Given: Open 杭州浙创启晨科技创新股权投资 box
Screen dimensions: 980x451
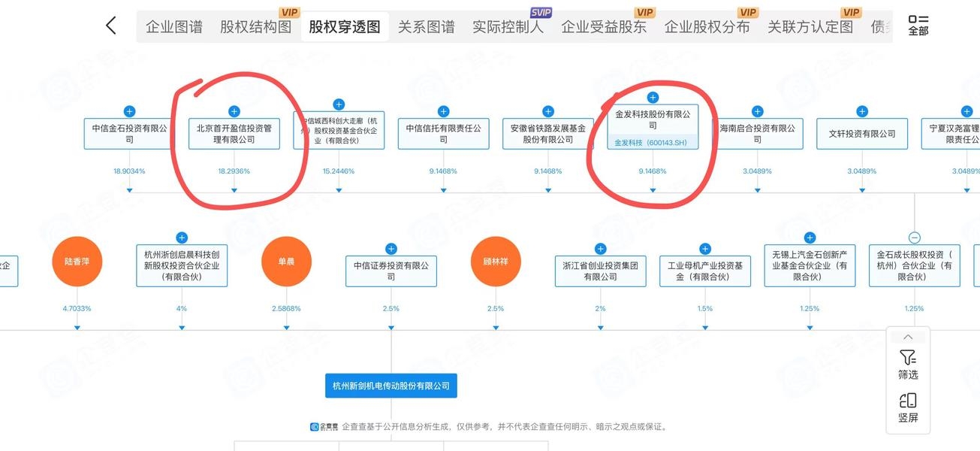Looking at the screenshot, I should click(182, 265).
